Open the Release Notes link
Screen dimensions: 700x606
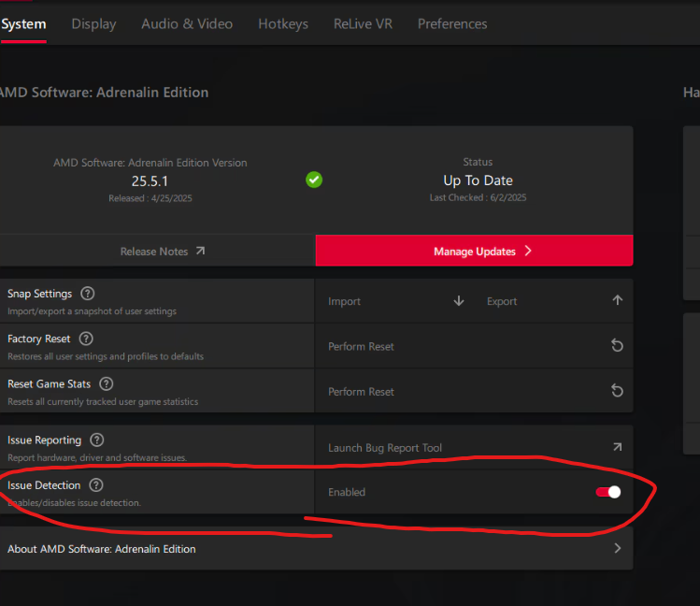point(158,251)
